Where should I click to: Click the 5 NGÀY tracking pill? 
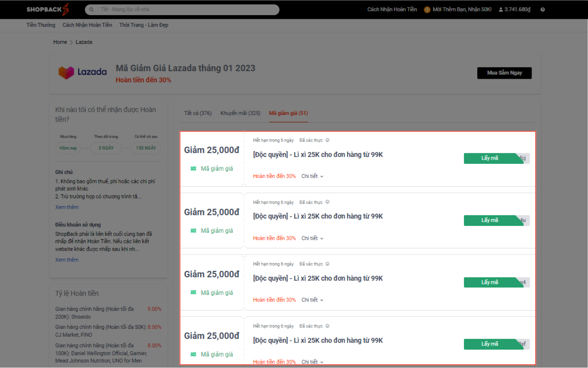(x=107, y=148)
